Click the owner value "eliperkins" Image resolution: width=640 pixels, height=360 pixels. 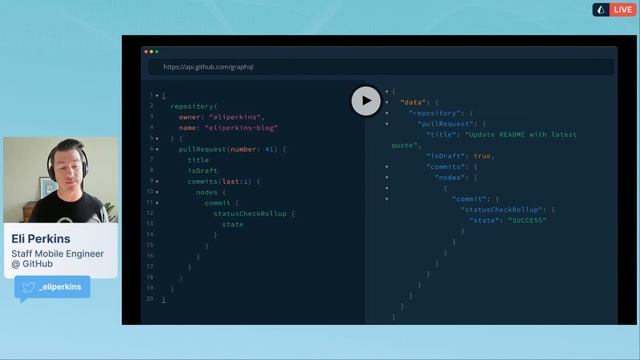(235, 117)
